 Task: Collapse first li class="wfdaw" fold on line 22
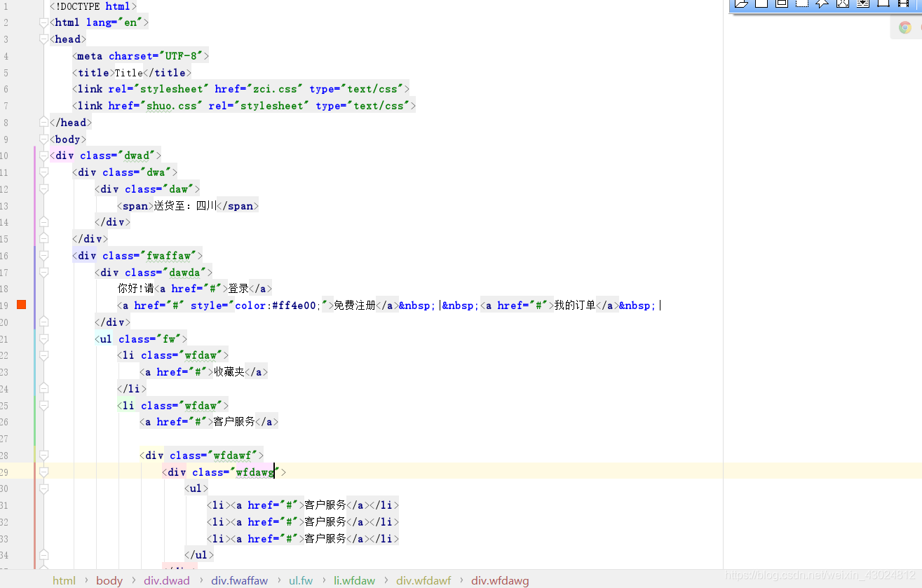(x=44, y=355)
